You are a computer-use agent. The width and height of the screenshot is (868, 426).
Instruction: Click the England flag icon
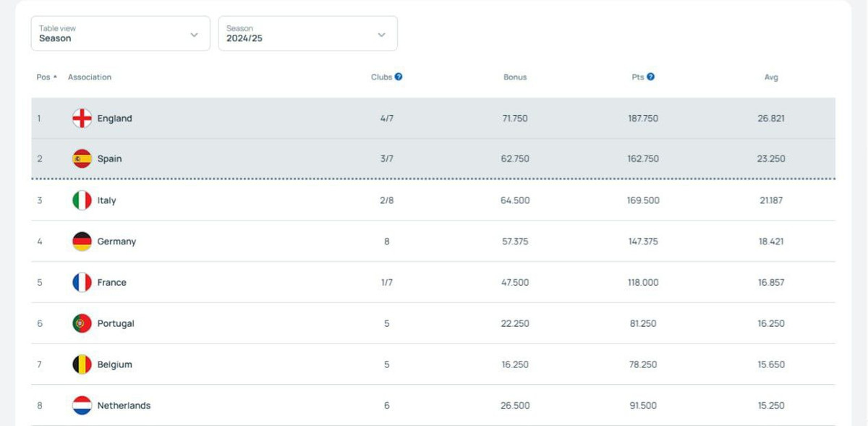click(82, 119)
